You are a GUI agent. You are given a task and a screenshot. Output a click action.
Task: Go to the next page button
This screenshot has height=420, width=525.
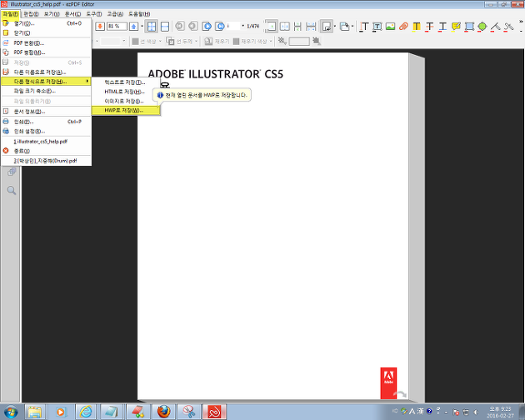point(207,26)
